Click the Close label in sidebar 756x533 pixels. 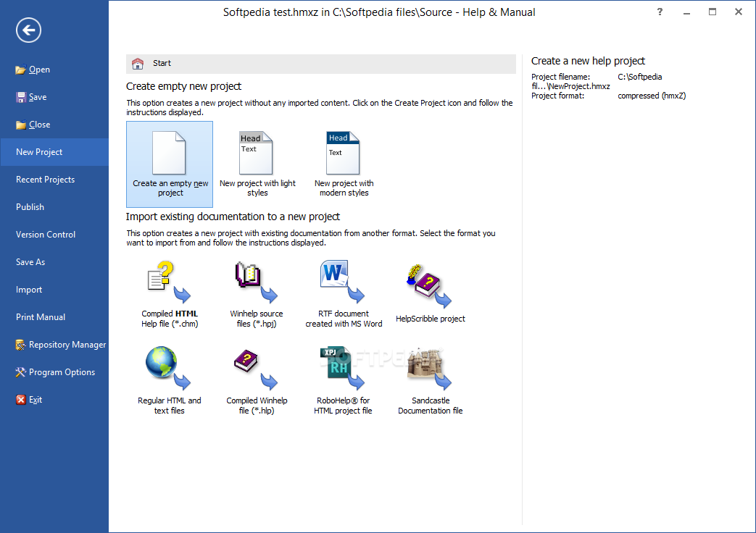40,125
